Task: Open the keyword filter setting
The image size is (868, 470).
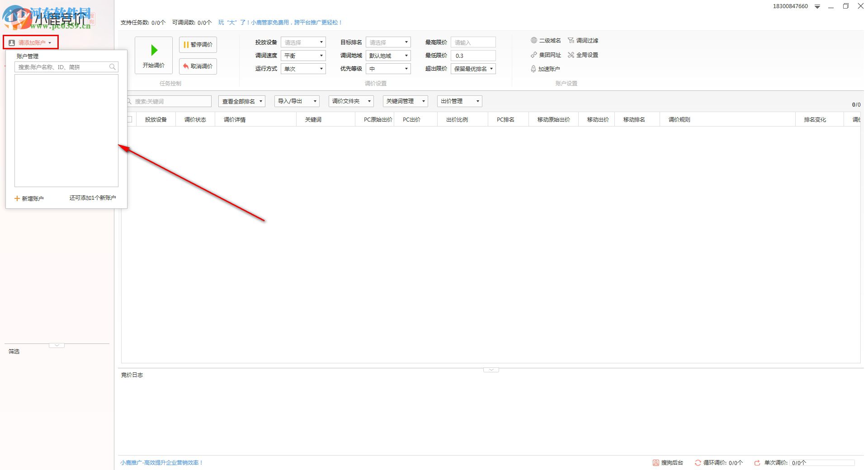Action: point(583,41)
